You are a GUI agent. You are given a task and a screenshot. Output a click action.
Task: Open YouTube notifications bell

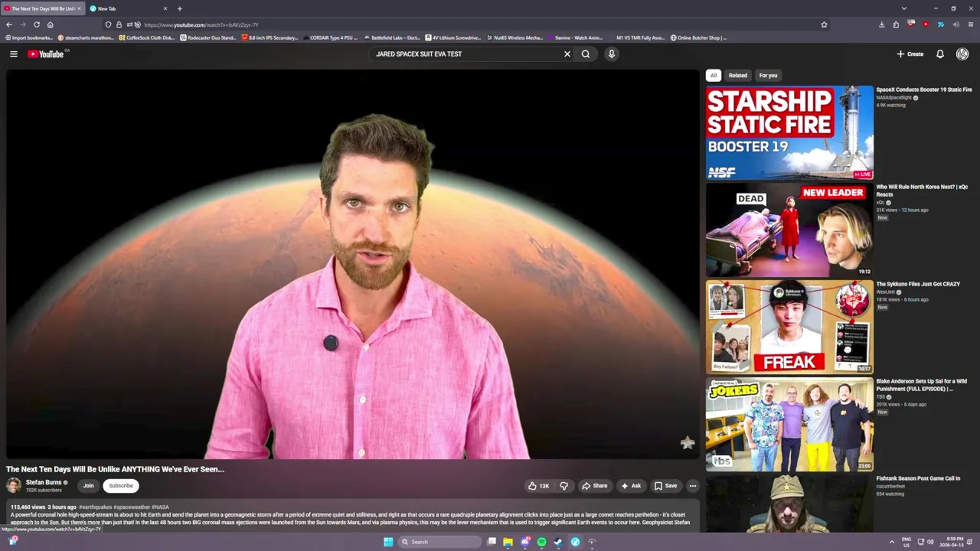click(x=940, y=54)
